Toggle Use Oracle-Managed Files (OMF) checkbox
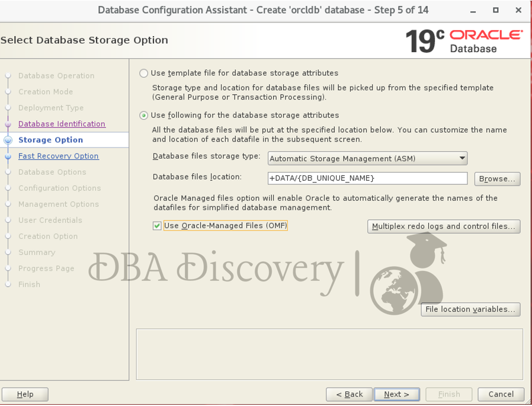The width and height of the screenshot is (532, 406). coord(157,226)
